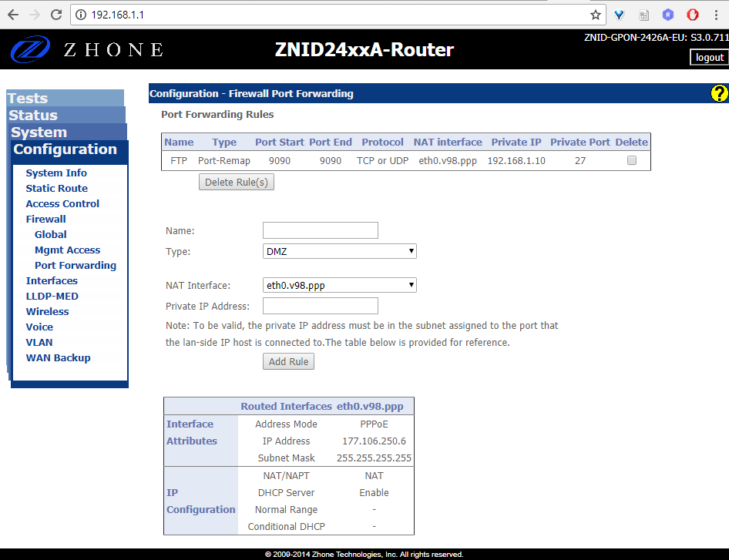This screenshot has height=560, width=729.
Task: Open Access Control settings
Action: [x=62, y=203]
